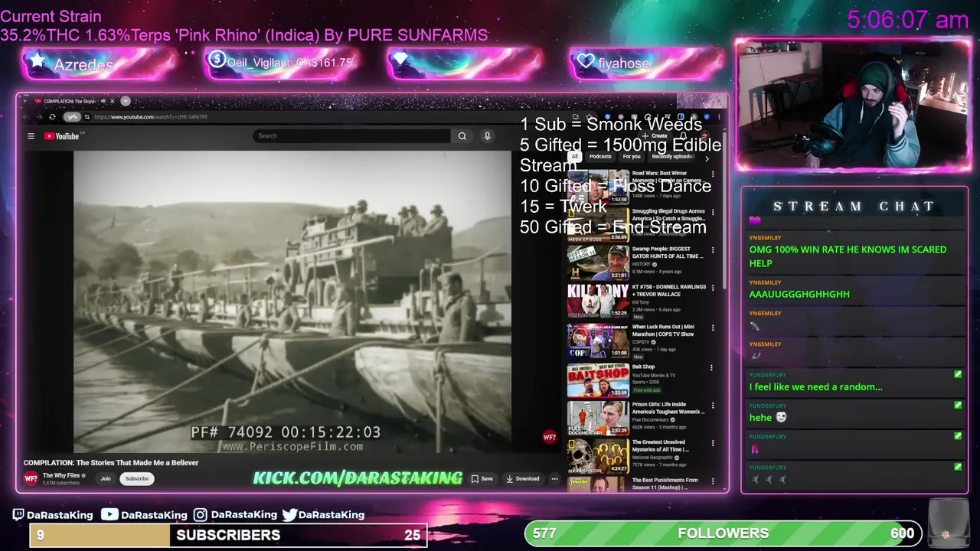
Task: Click the Twitter DaRastaKing icon
Action: tap(289, 515)
